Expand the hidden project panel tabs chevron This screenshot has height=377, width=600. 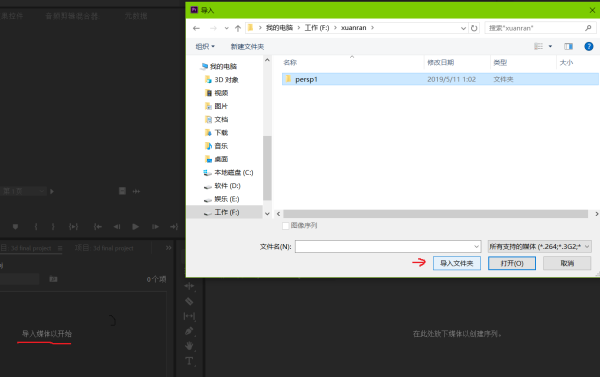(x=168, y=248)
